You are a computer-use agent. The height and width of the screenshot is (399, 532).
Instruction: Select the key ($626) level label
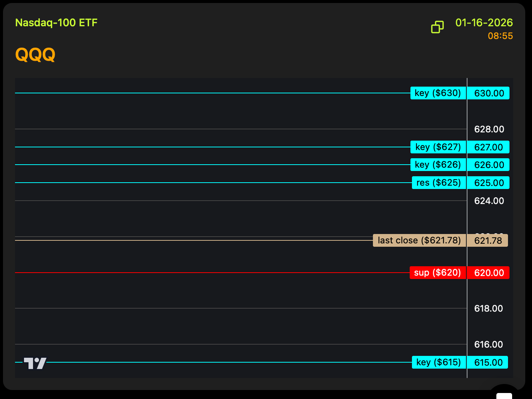pos(438,165)
